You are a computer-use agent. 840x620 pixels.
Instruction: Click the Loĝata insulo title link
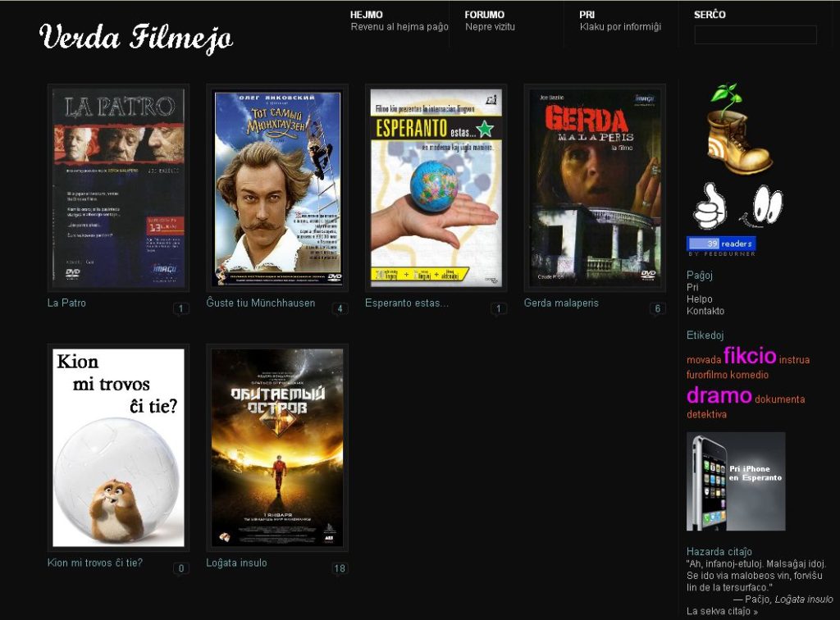click(x=236, y=563)
